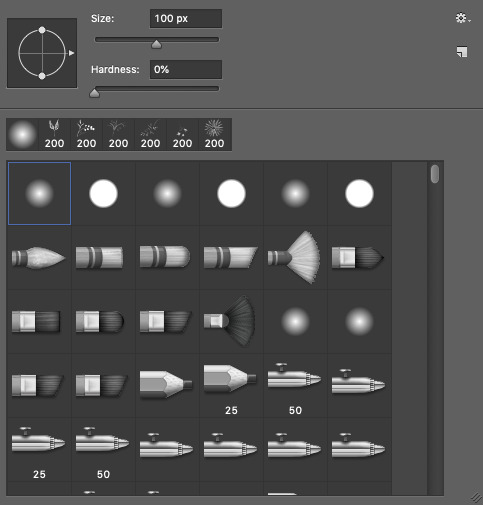Image resolution: width=483 pixels, height=505 pixels.
Task: Select the airbrush labeled 50 beside the pencil 25
Action: 295,385
